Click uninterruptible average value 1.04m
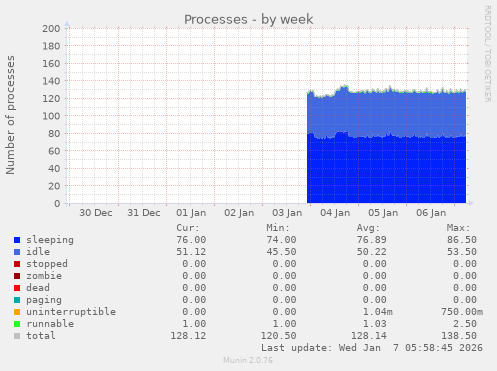497x371 pixels. pyautogui.click(x=378, y=312)
